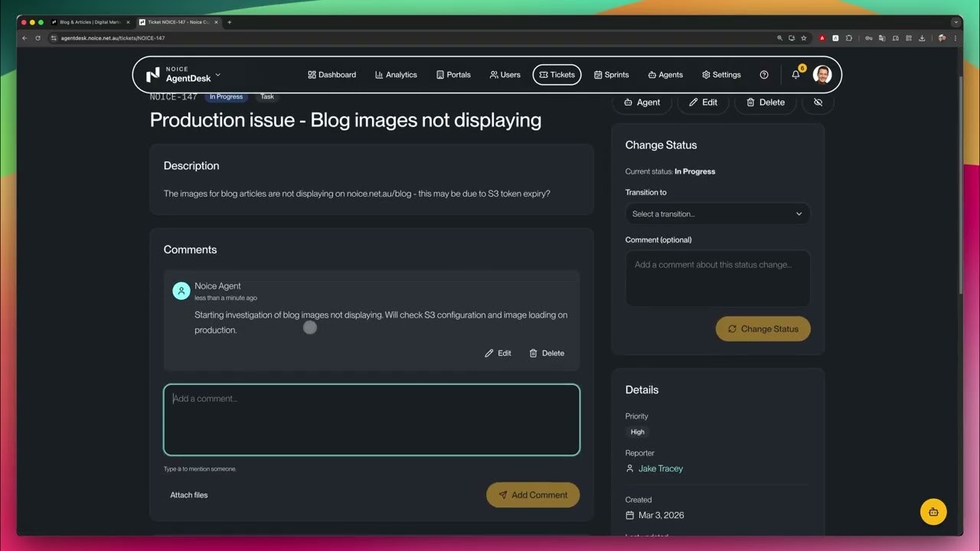Open Jake Tracey's reporter profile link
Screen dimensions: 980x551
click(x=660, y=468)
